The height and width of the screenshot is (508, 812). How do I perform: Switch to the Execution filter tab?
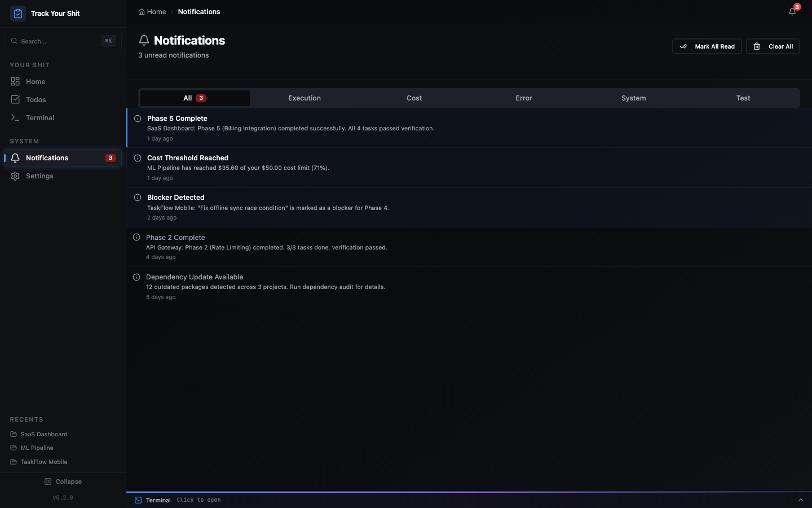tap(304, 98)
